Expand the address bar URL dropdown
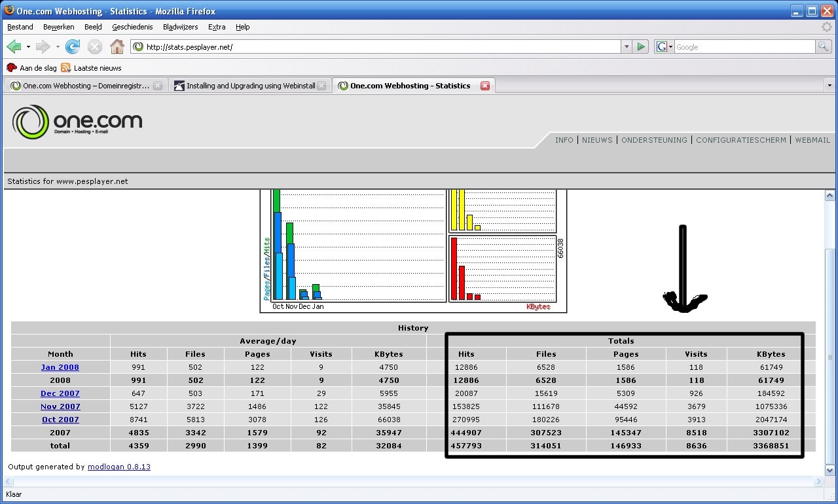838x504 pixels. click(627, 46)
